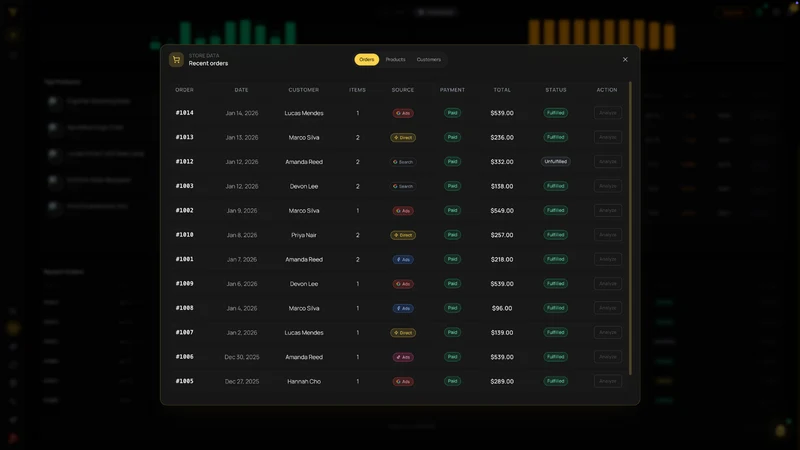The image size is (800, 450).
Task: Click Analyze for order #1006
Action: click(608, 357)
